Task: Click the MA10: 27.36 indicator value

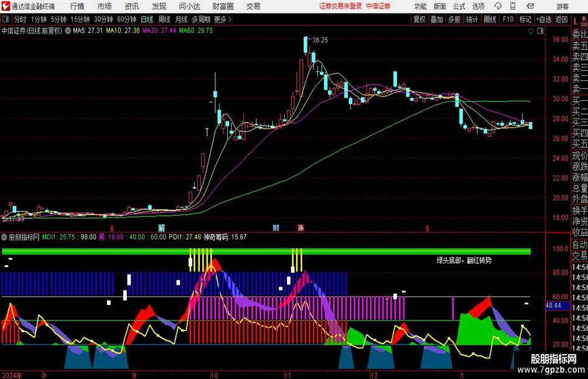Action: tap(123, 30)
